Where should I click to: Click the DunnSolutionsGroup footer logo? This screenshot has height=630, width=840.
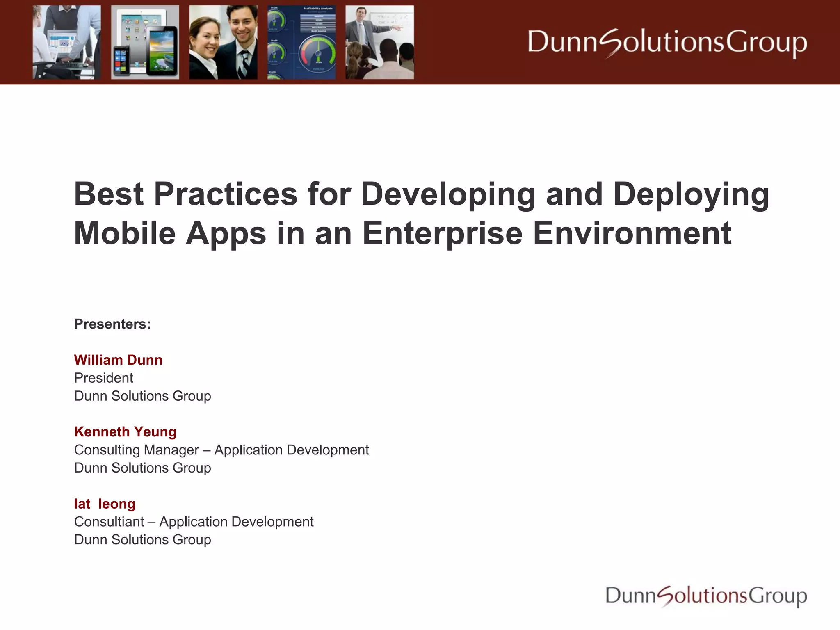pyautogui.click(x=706, y=596)
